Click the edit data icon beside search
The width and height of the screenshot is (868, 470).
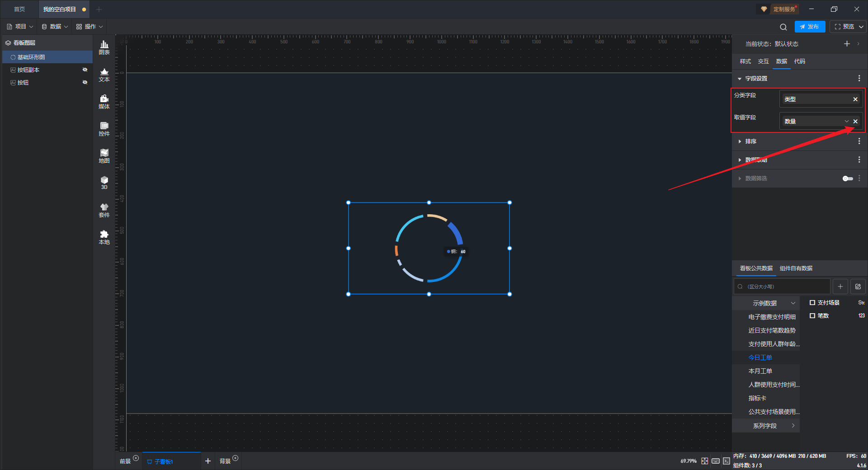pos(858,287)
